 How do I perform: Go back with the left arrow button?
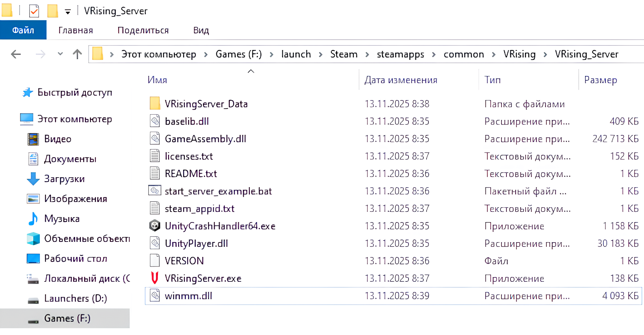coord(16,54)
